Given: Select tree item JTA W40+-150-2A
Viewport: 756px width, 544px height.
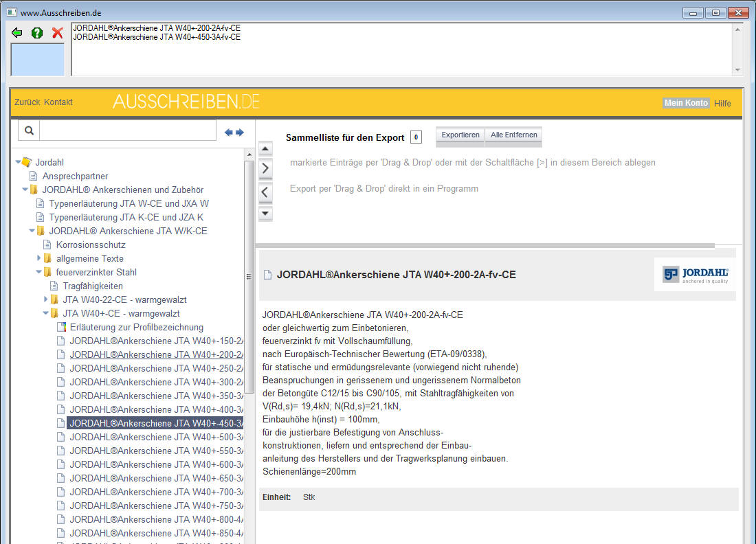Looking at the screenshot, I should point(156,341).
